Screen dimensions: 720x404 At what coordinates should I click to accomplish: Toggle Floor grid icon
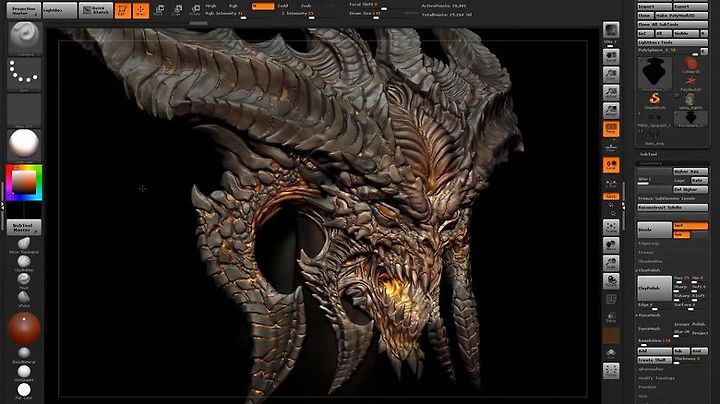[x=611, y=147]
